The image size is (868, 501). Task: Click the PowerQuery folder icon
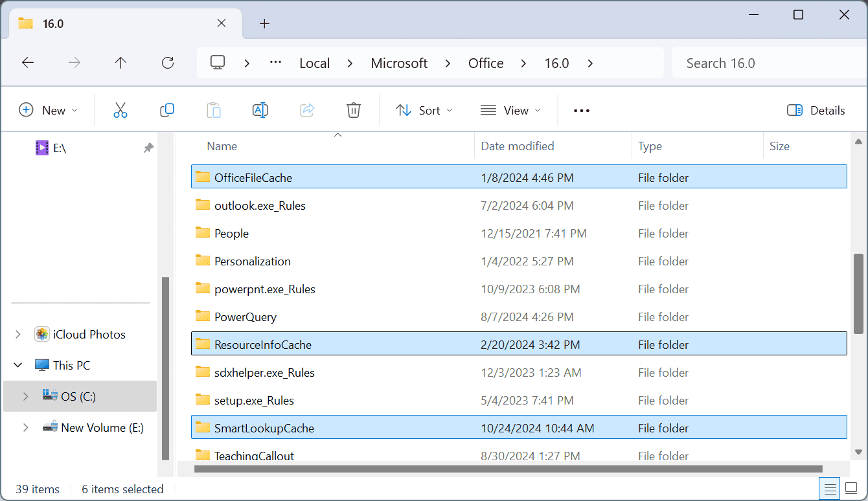coord(203,316)
